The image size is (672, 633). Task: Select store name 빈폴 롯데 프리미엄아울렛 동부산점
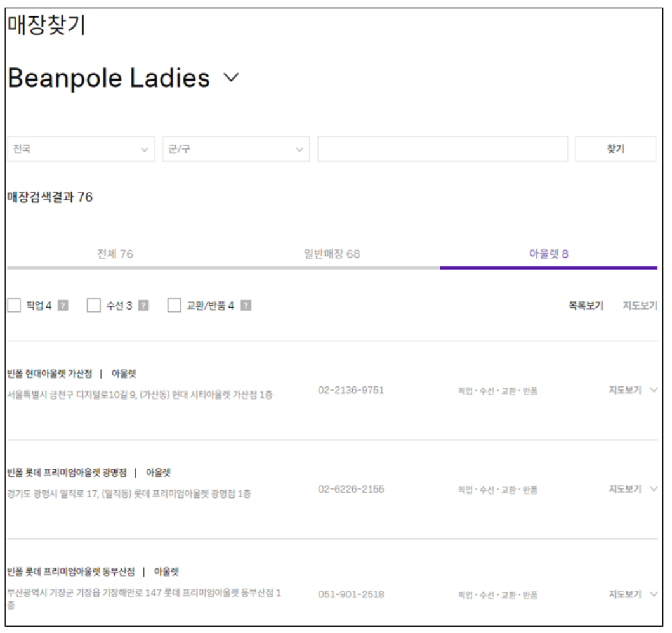coord(70,571)
